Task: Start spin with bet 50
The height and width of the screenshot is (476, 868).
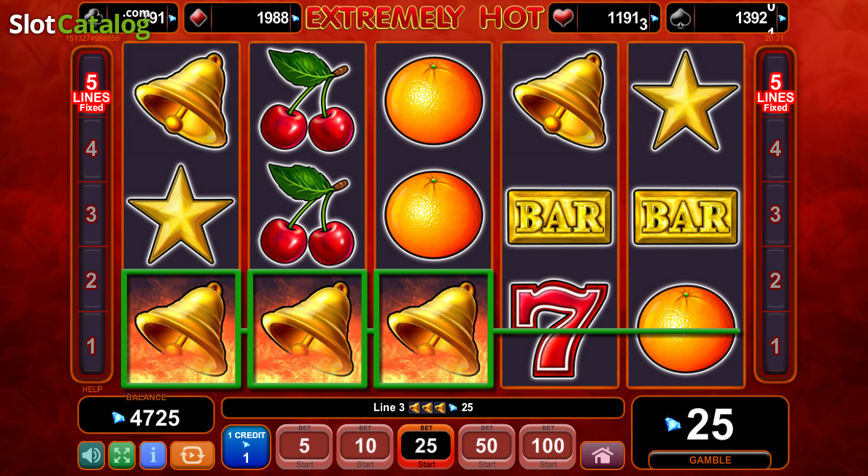Action: click(x=487, y=447)
